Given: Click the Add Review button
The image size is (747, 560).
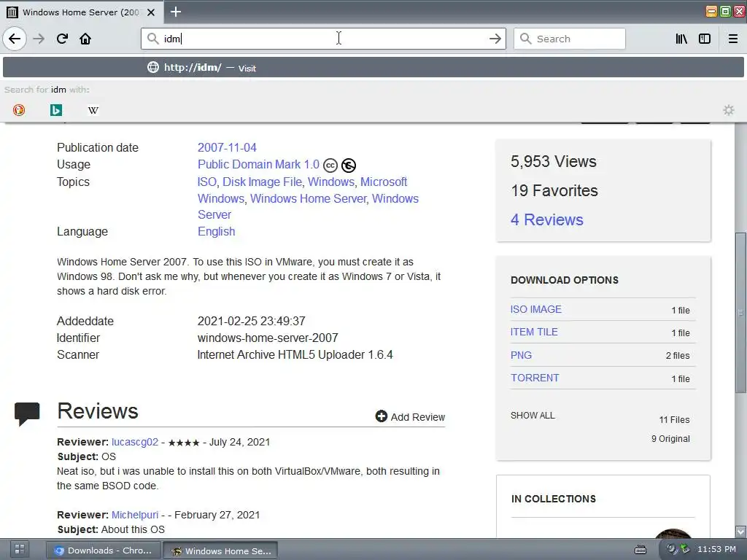Looking at the screenshot, I should click(410, 416).
